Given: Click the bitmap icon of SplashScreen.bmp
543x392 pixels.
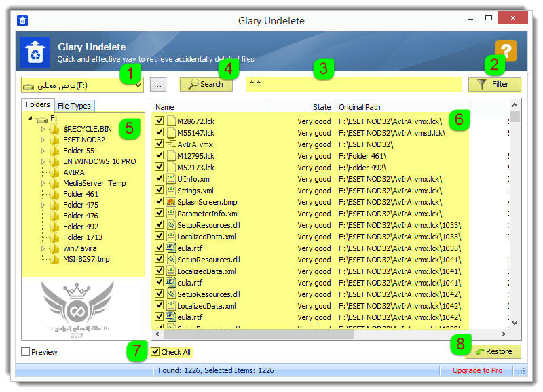Looking at the screenshot, I should coord(171,201).
